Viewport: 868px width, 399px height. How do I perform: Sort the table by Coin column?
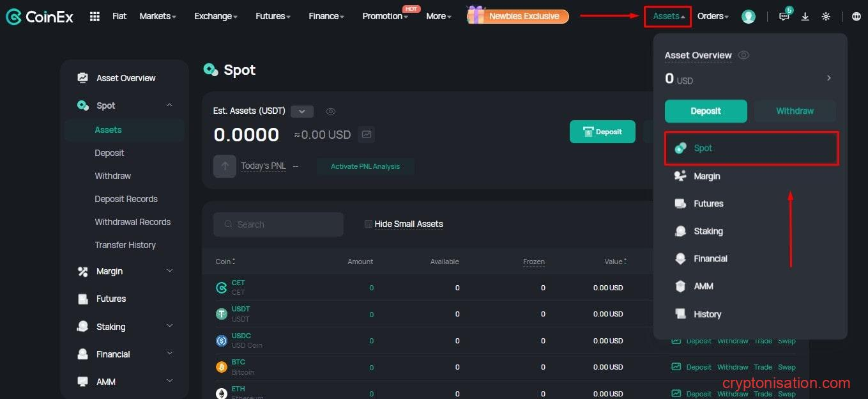coord(225,262)
